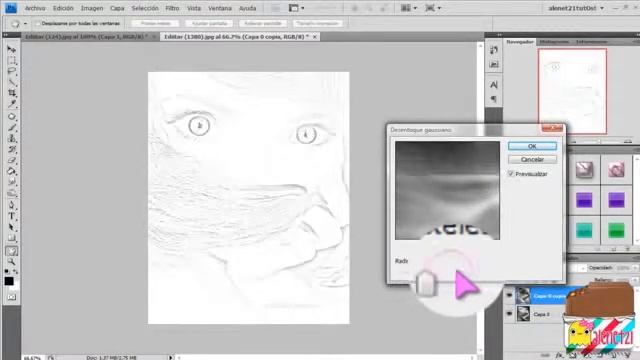Select the Gradient tool
Screen dimensions: 640x360
click(11, 171)
